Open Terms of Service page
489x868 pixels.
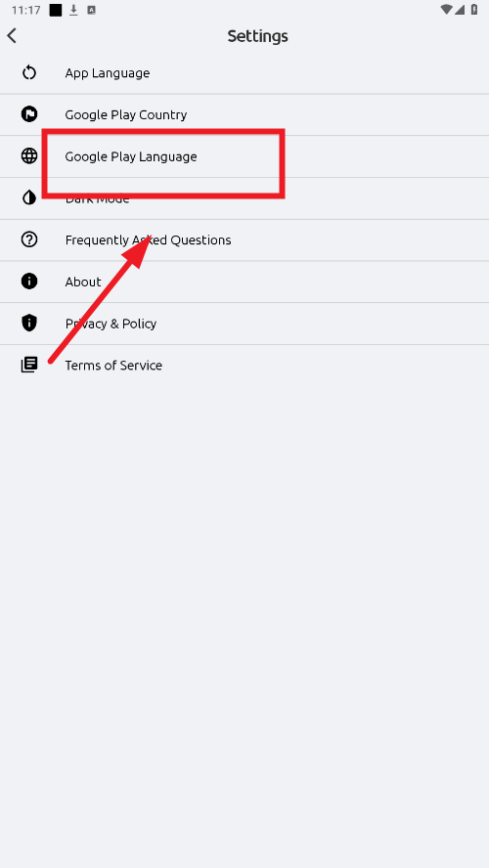(x=244, y=366)
